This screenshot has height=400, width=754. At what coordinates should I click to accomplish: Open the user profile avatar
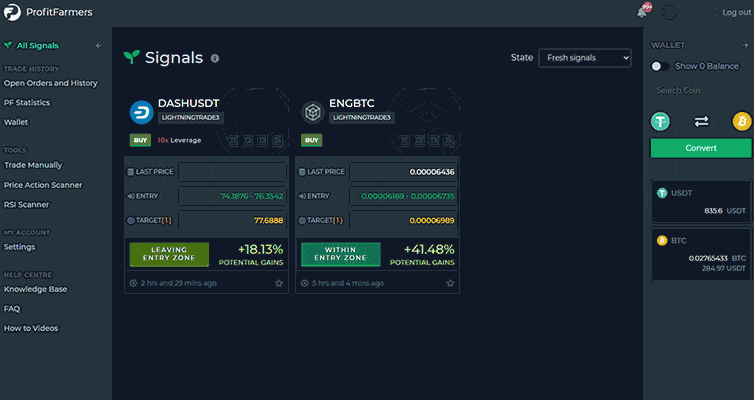pyautogui.click(x=669, y=12)
